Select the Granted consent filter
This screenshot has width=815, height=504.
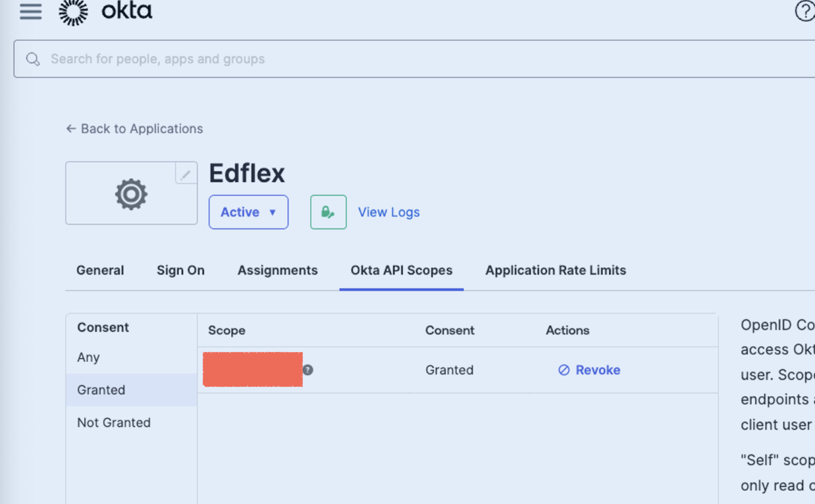(132, 390)
